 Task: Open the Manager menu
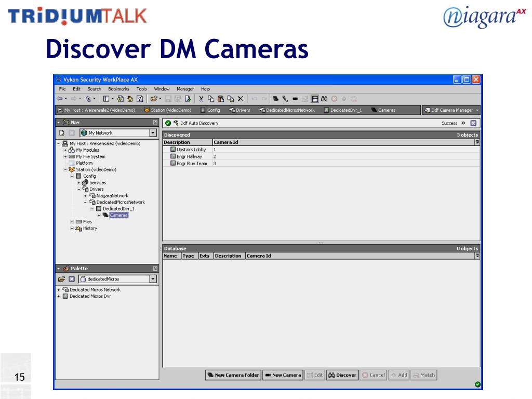(x=185, y=89)
